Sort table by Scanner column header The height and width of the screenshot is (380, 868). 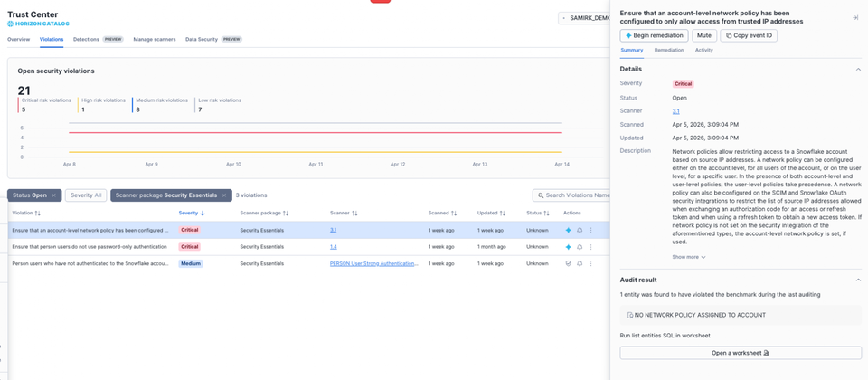(344, 213)
